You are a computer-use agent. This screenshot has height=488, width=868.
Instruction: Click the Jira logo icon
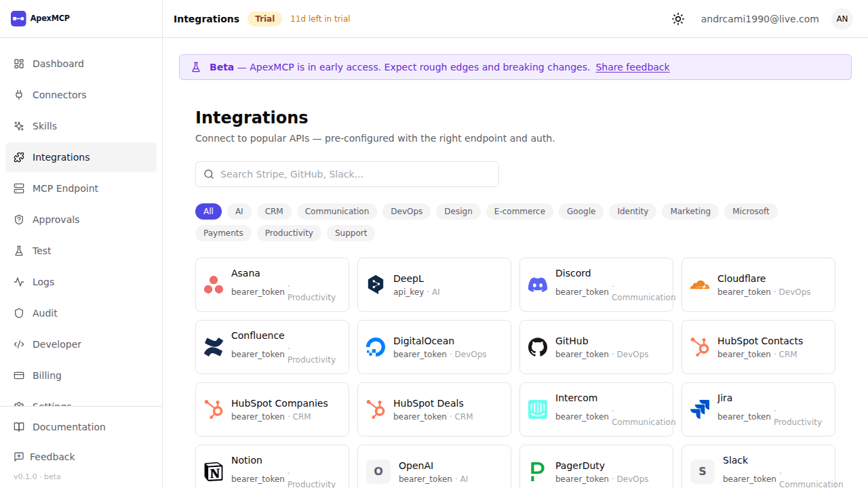(700, 409)
